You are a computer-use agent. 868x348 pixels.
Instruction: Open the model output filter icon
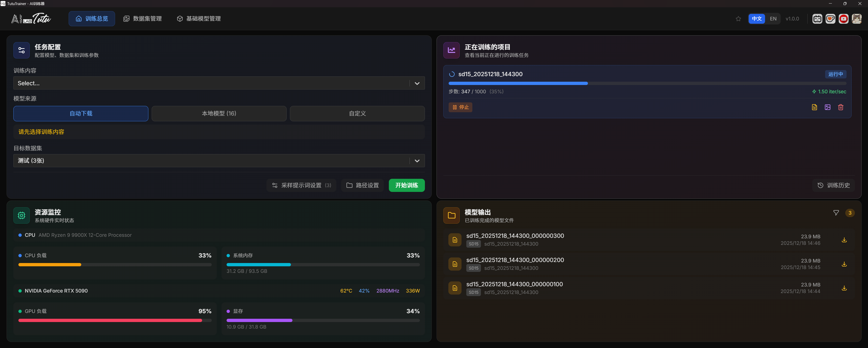(836, 213)
